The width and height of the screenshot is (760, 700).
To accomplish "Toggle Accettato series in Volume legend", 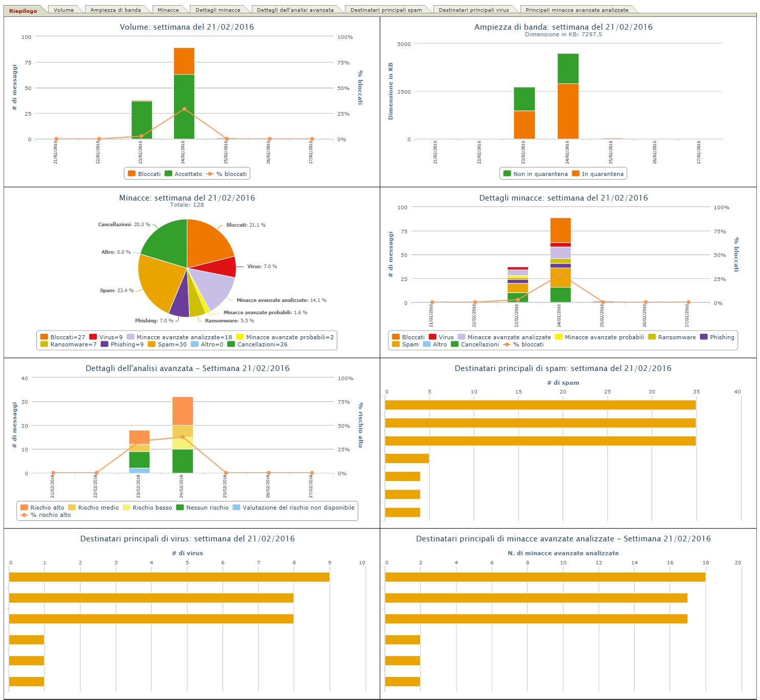I will click(183, 174).
